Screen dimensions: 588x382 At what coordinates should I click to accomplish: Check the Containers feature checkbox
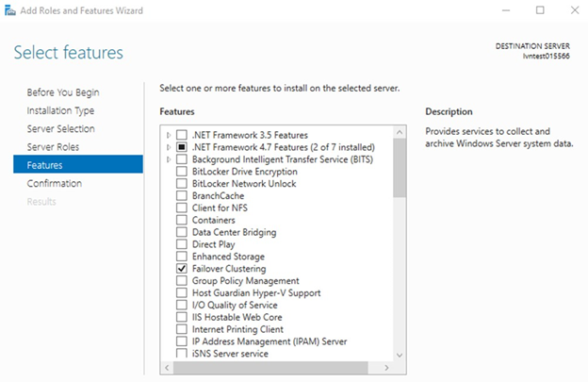pos(182,220)
